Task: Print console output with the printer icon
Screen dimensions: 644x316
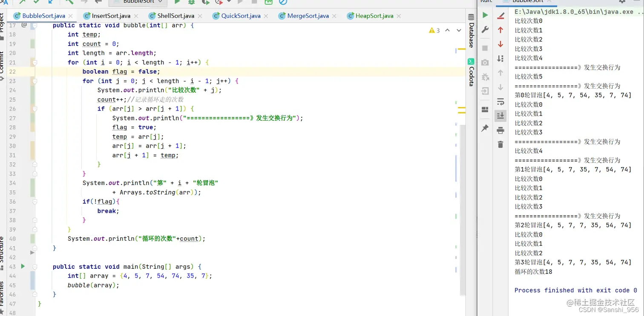Action: [500, 130]
